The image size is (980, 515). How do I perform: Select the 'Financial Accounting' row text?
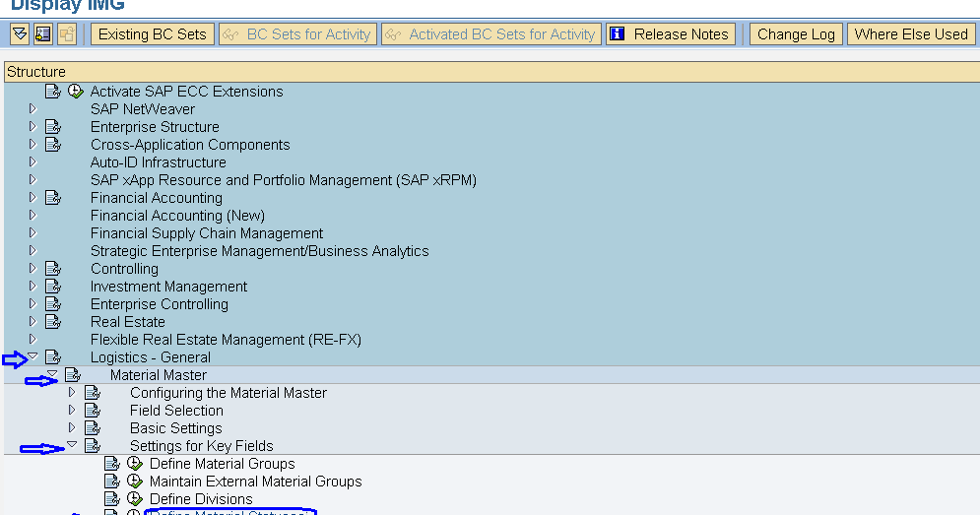[157, 198]
